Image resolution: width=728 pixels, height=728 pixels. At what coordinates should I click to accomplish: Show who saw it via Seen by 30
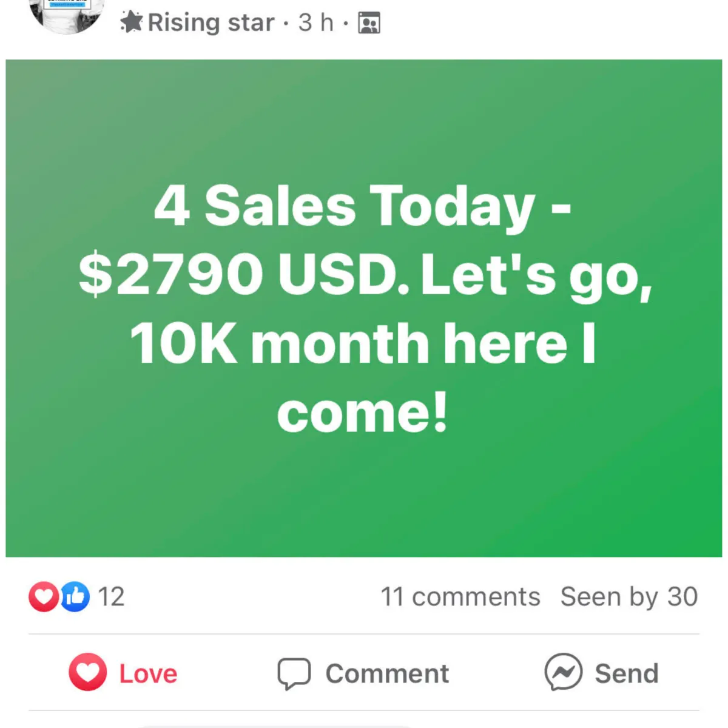(x=629, y=597)
